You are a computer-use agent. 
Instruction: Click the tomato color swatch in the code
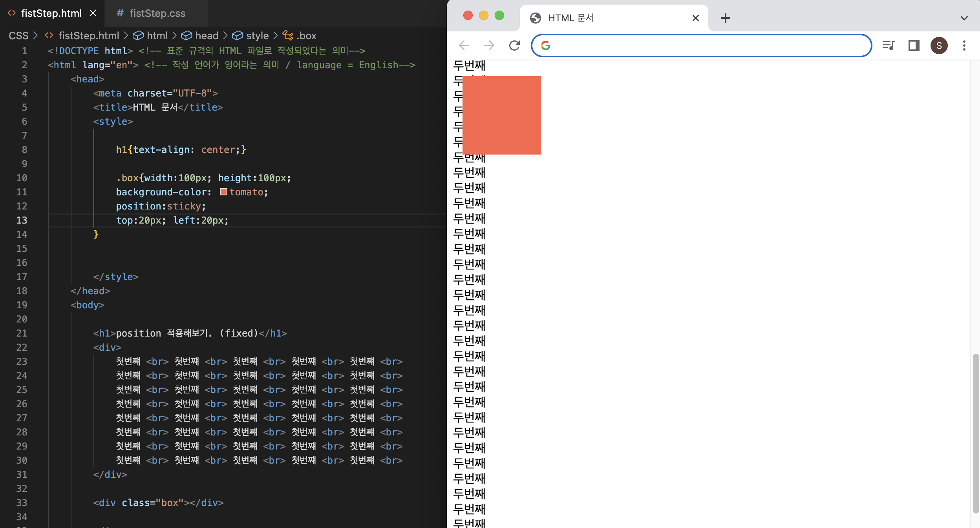(x=223, y=192)
